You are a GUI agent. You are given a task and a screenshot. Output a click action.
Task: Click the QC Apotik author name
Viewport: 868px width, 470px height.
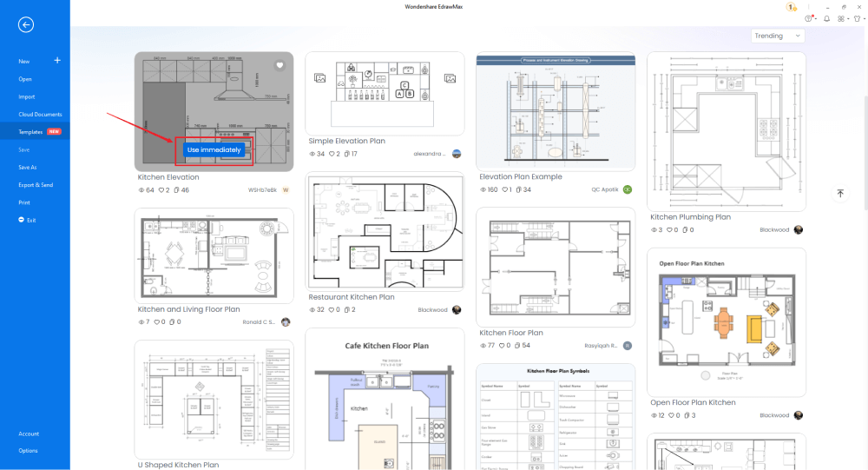click(604, 189)
